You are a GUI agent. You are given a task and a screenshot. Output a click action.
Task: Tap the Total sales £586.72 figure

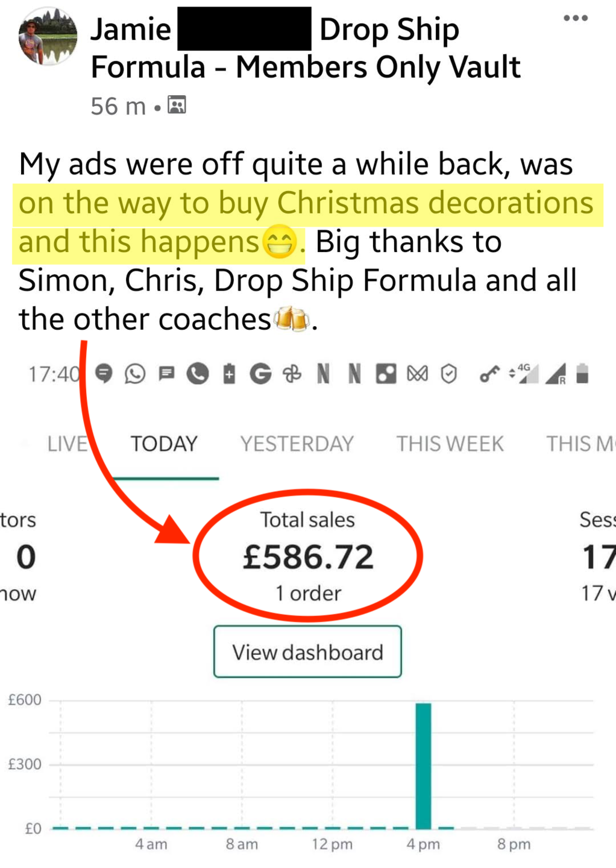pyautogui.click(x=308, y=556)
